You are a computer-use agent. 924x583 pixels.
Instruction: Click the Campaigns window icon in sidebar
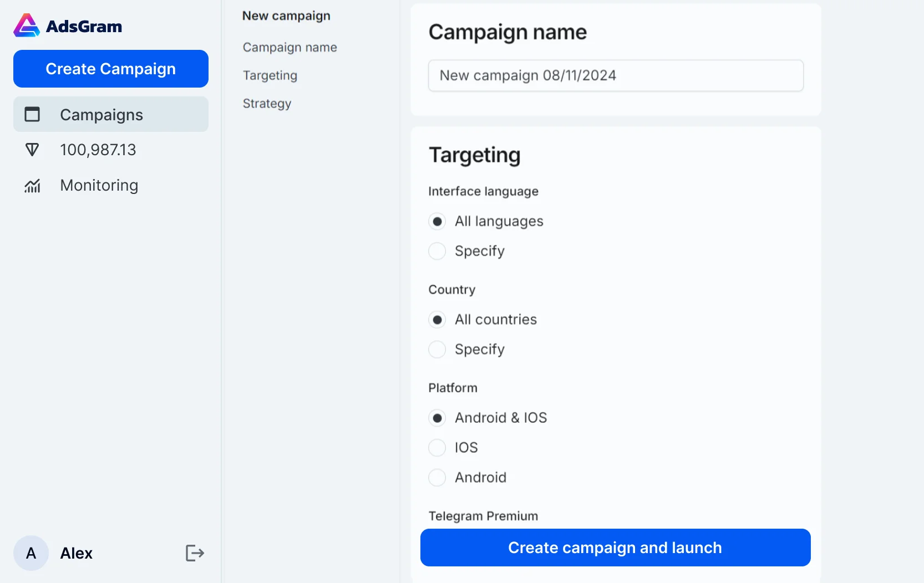[32, 114]
